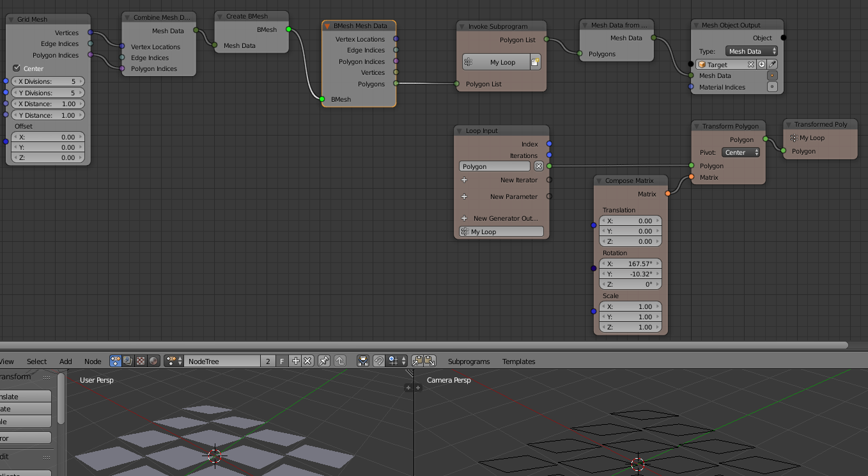Click the Target object field

click(x=726, y=65)
